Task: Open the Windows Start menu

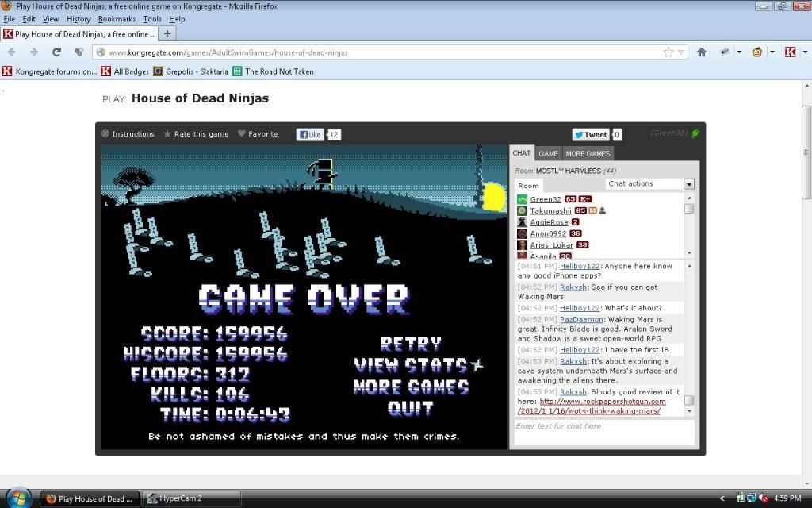Action: [19, 498]
